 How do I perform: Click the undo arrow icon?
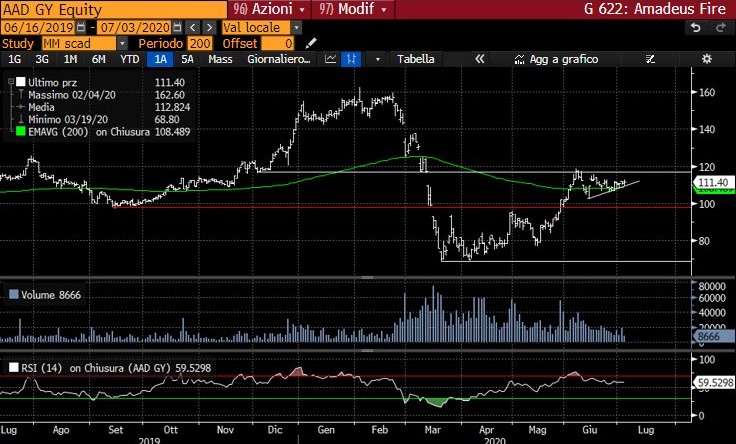pyautogui.click(x=696, y=28)
